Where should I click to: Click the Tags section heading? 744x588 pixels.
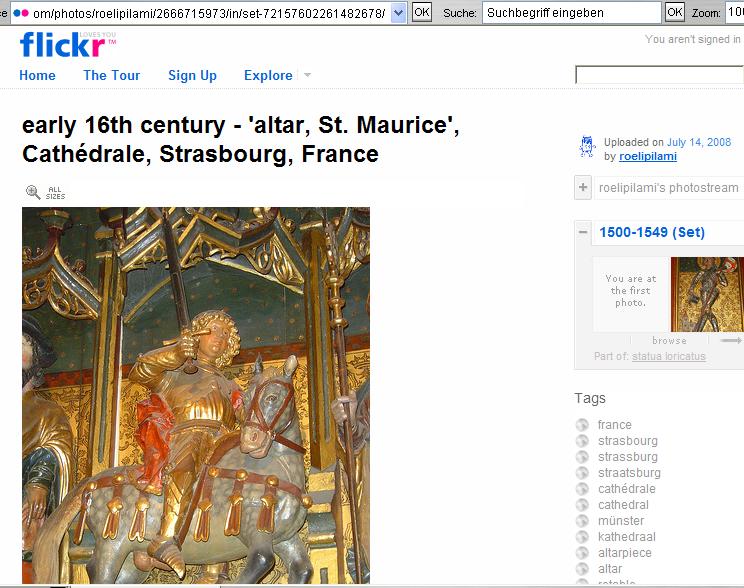coord(590,398)
